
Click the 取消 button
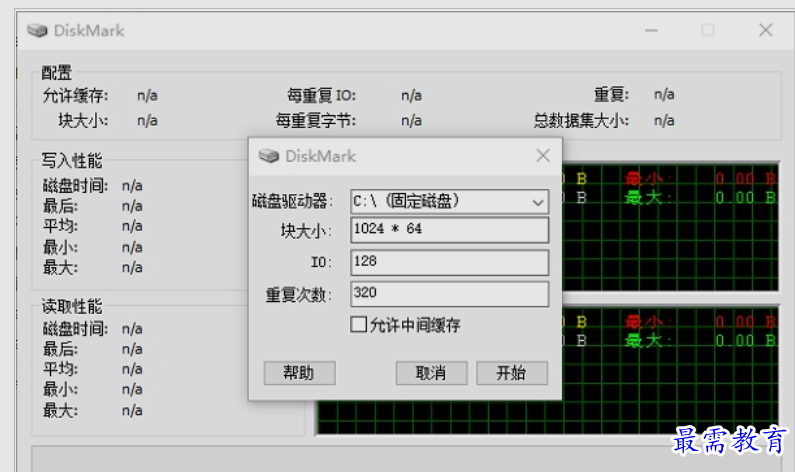(431, 373)
